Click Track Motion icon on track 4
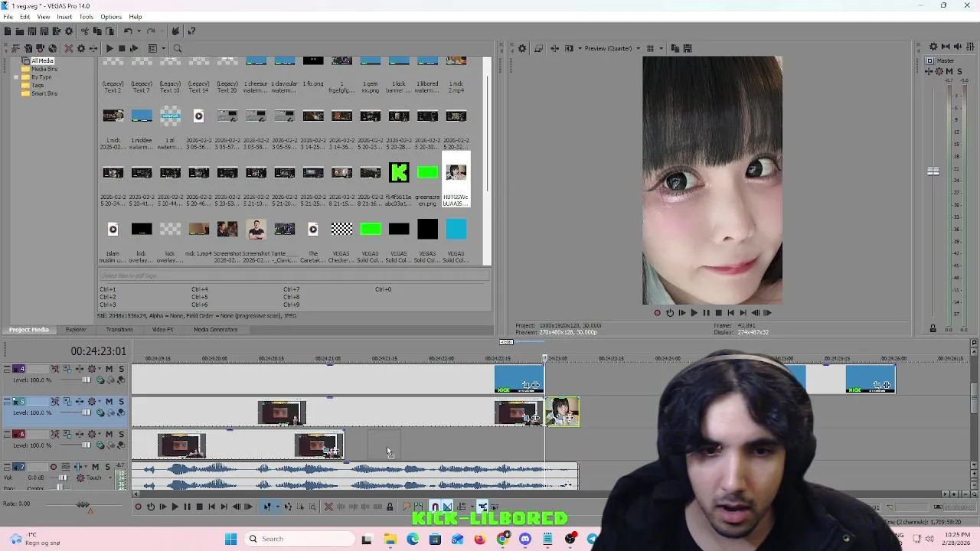The width and height of the screenshot is (980, 551). 67,369
